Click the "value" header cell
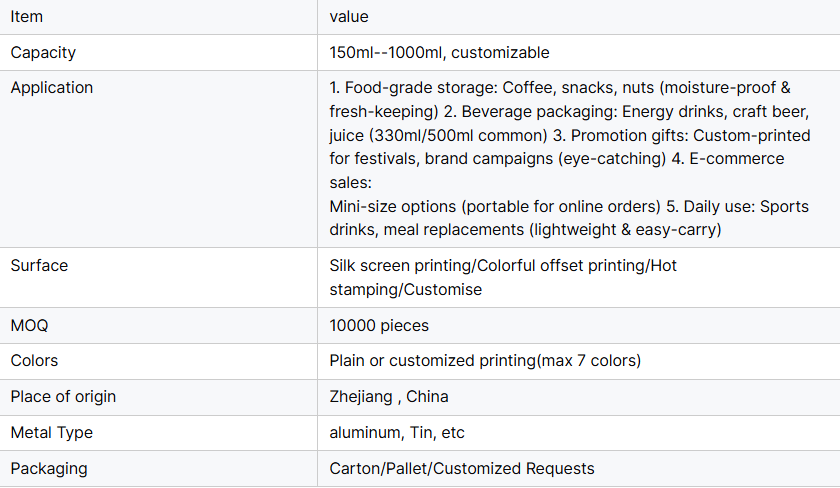 point(349,17)
